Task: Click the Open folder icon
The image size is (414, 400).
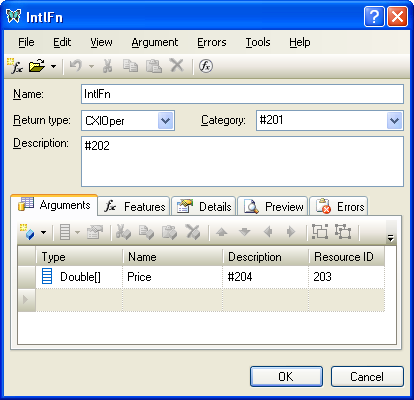Action: tap(37, 66)
